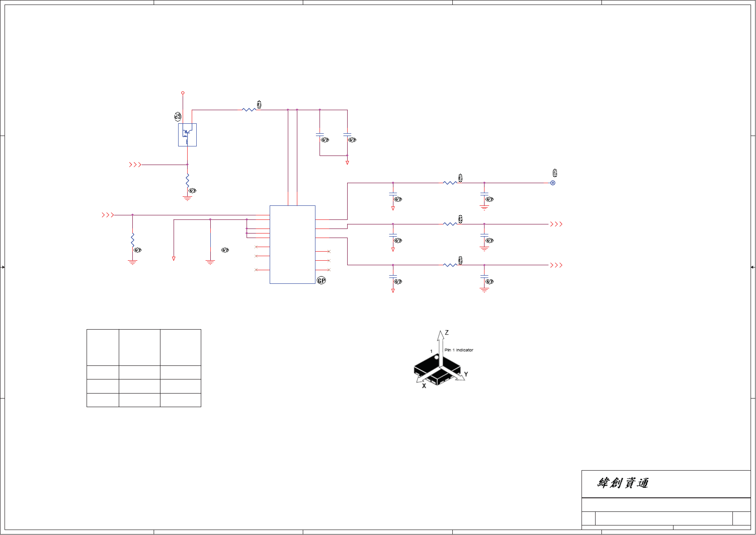Click the topmost no-connect cross on the IC's left side
This screenshot has height=535, width=756.
point(256,247)
